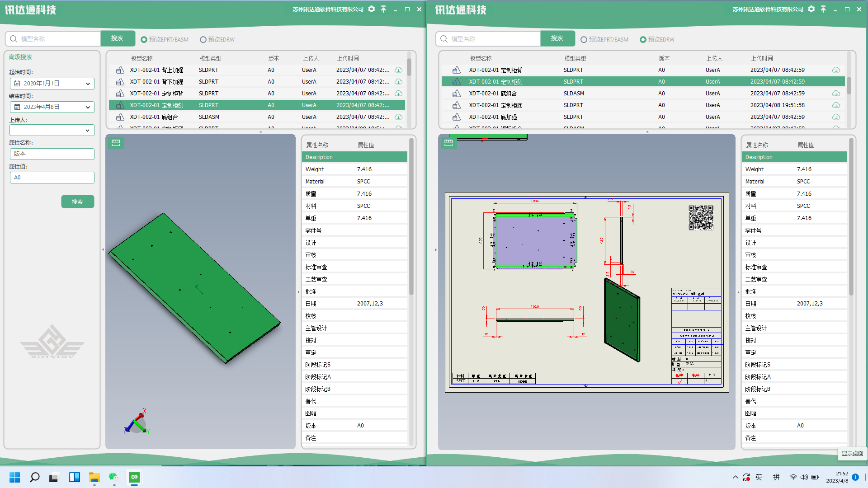The image size is (868, 488).
Task: Click the measure tool icon in 3D preview
Action: (x=116, y=143)
